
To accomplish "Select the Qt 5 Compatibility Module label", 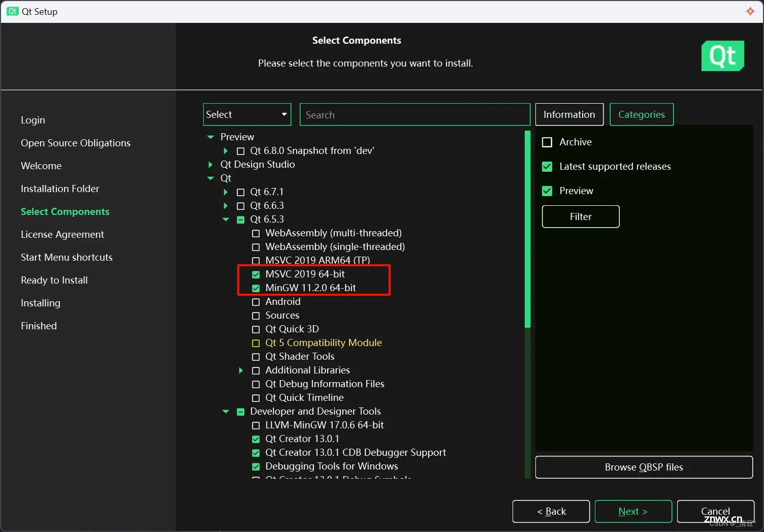I will (324, 343).
